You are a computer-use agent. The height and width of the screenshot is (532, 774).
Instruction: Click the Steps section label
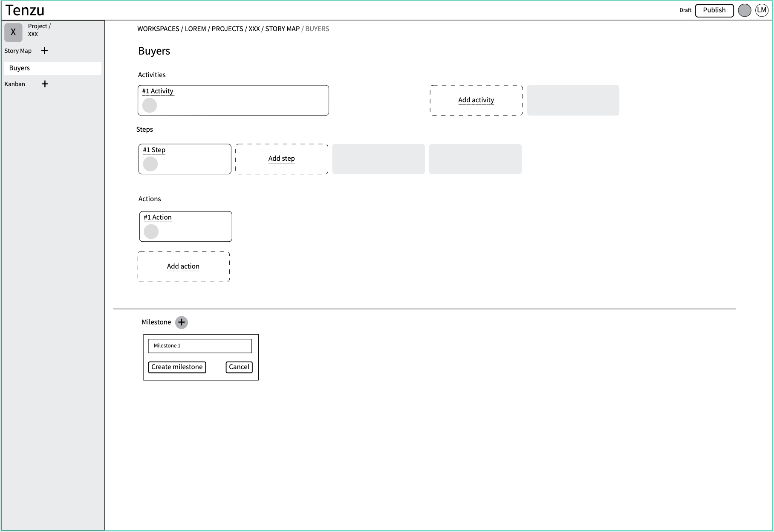144,130
